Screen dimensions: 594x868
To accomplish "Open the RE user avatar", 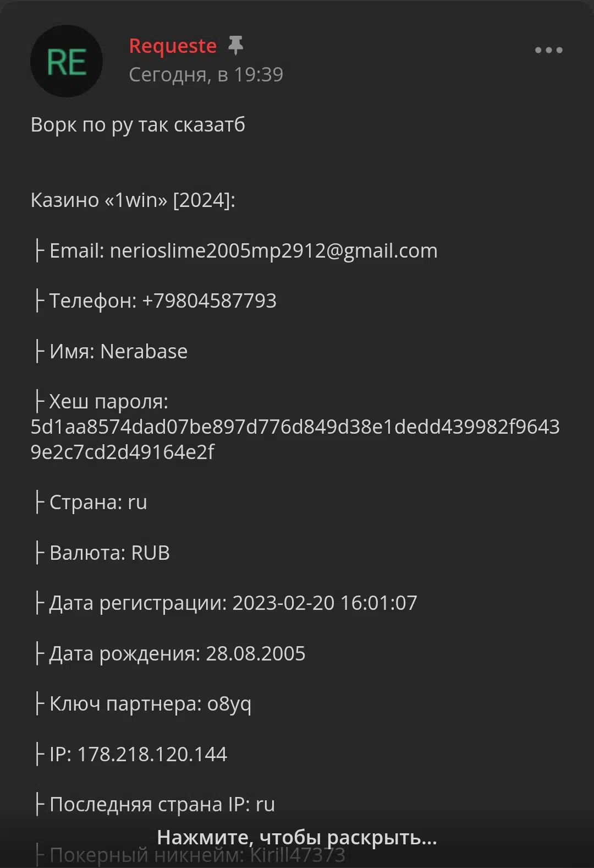I will [x=67, y=61].
